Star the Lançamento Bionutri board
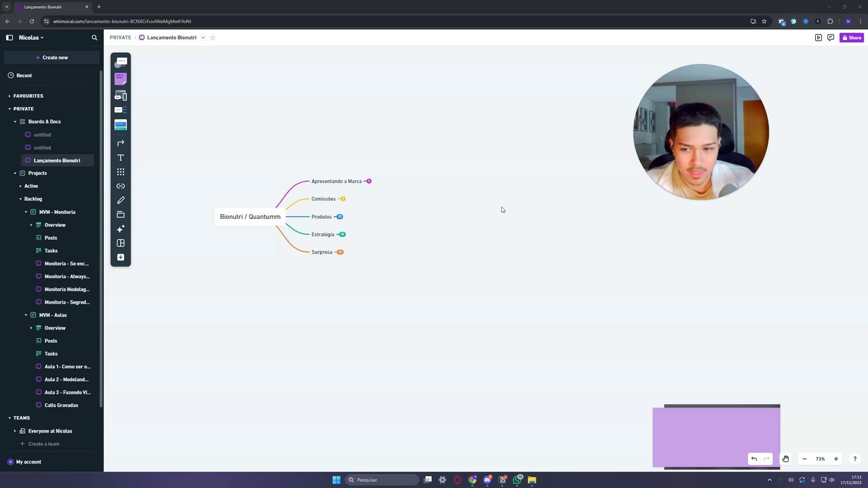This screenshot has height=488, width=868. click(x=212, y=38)
